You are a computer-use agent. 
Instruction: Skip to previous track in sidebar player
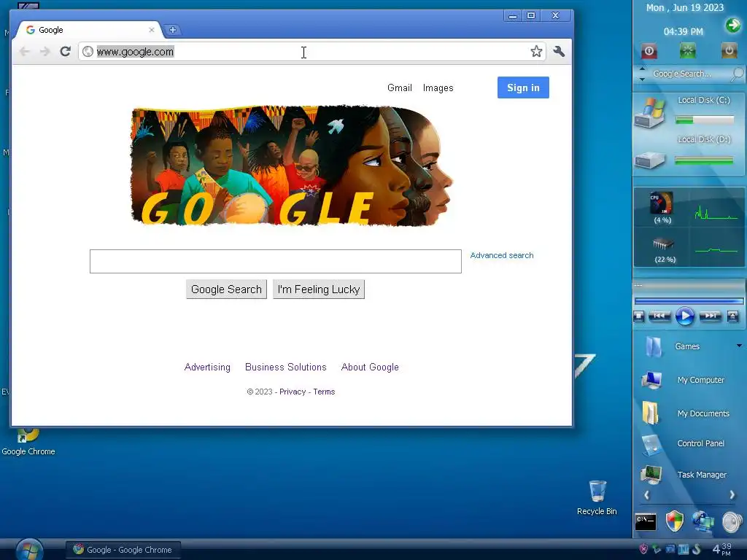(x=659, y=316)
